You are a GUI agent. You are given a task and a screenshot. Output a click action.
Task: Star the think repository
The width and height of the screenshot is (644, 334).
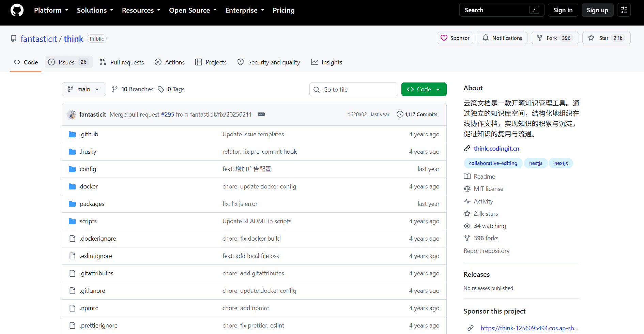[607, 38]
